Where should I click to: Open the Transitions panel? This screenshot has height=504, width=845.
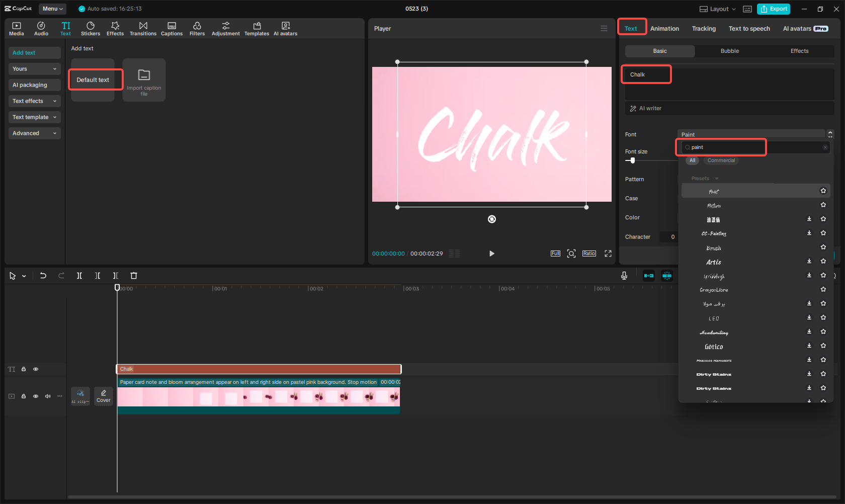[143, 28]
